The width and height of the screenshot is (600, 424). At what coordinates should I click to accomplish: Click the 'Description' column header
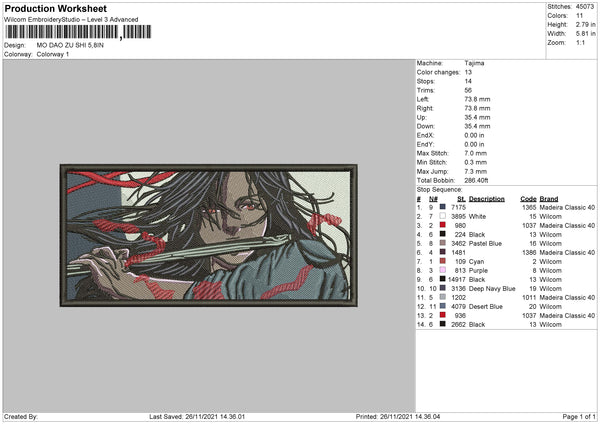click(x=487, y=199)
